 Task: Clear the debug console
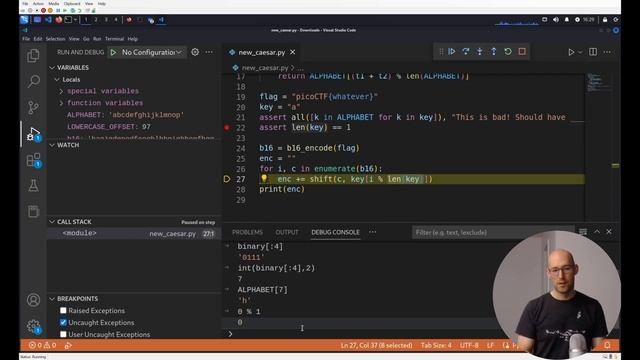click(583, 232)
